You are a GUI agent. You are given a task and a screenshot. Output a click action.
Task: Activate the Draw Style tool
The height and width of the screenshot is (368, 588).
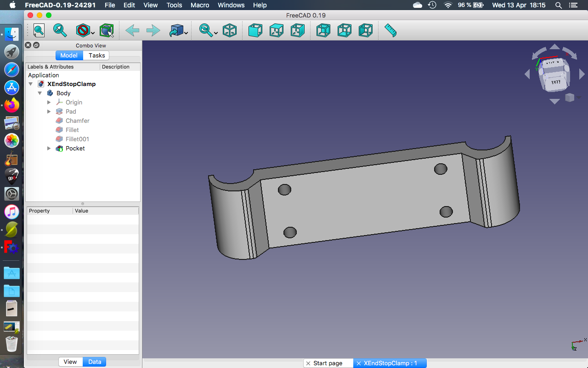pyautogui.click(x=83, y=30)
